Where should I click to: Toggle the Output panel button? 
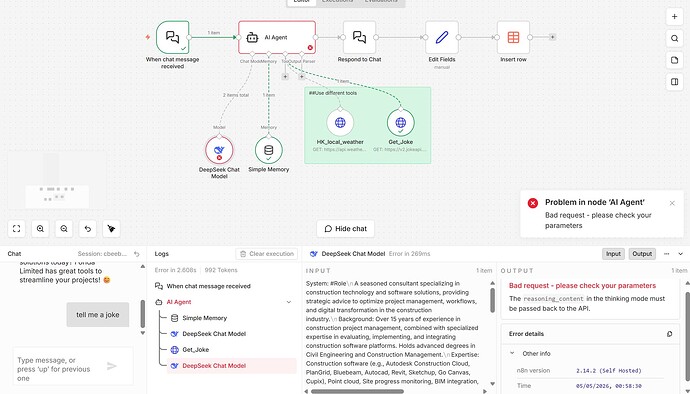[642, 254]
